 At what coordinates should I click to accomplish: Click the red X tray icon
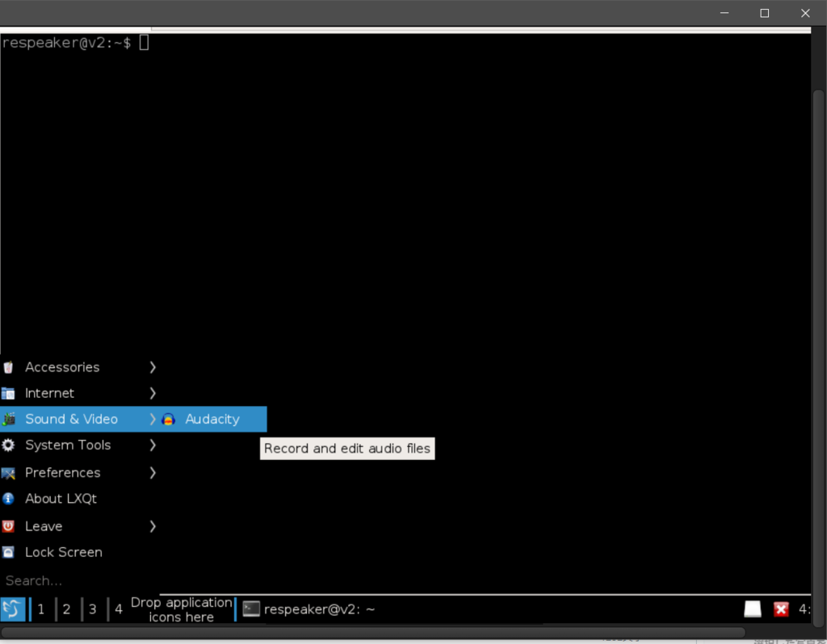[x=781, y=609]
